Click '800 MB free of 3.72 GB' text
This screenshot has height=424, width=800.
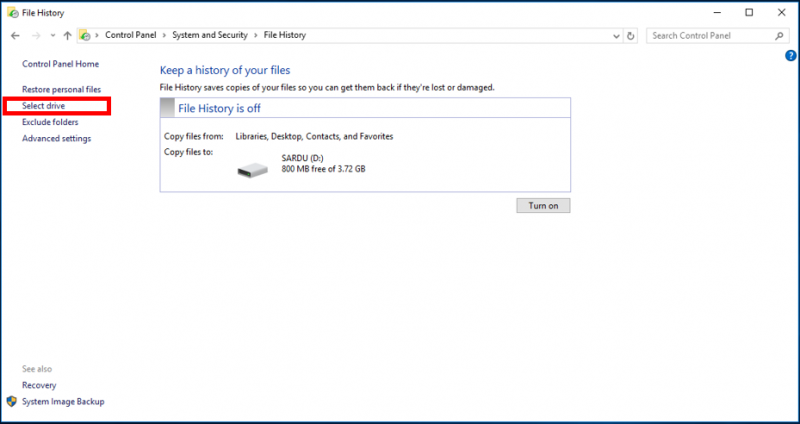(323, 169)
